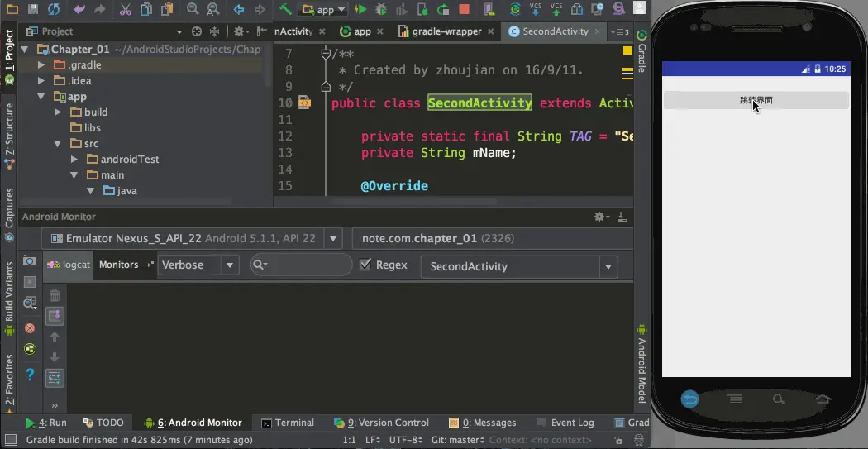Click the VCS update down-arrow icon
868x449 pixels.
(536, 9)
